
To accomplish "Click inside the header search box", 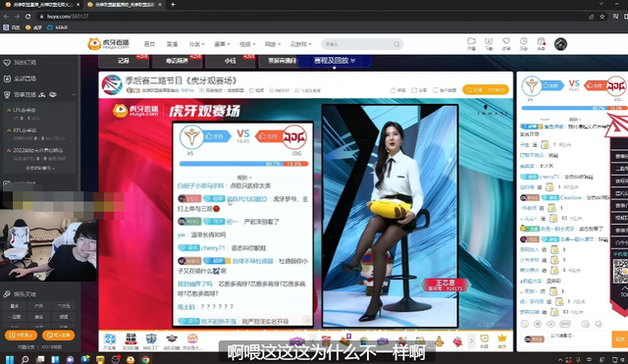I will click(x=356, y=44).
